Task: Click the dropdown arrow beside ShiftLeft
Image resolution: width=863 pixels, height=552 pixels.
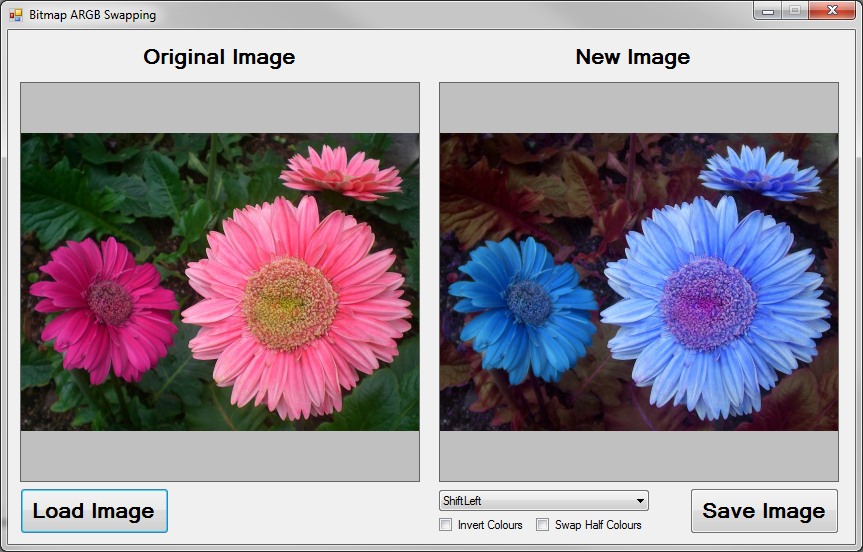Action: coord(640,501)
